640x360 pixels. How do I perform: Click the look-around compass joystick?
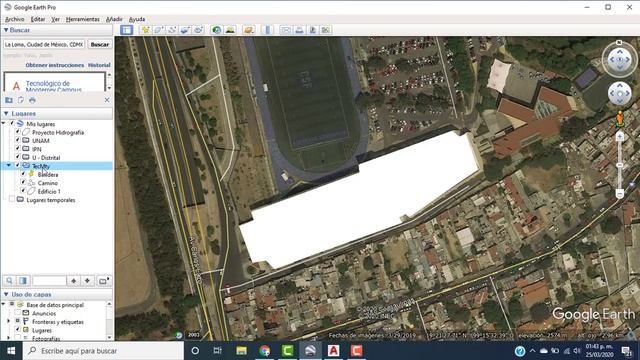pos(620,60)
